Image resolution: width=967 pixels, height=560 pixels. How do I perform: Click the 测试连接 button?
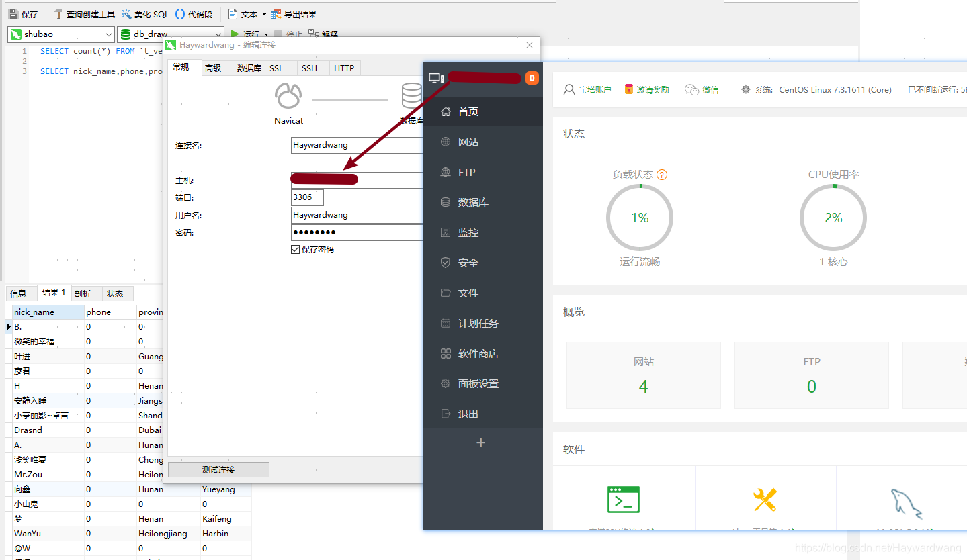218,469
